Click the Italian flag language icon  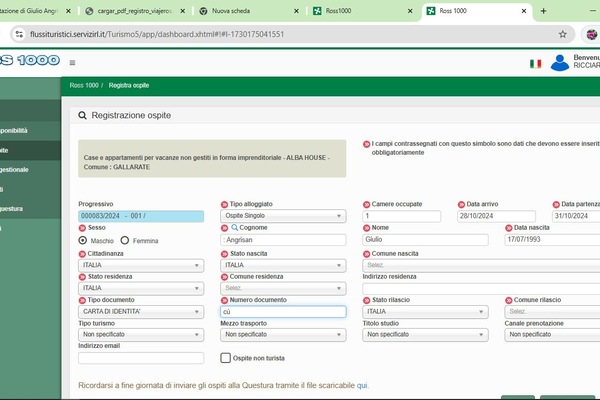[536, 63]
